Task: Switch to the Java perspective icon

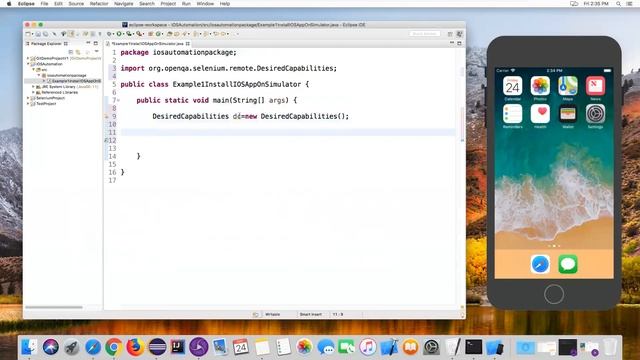Action: point(459,34)
